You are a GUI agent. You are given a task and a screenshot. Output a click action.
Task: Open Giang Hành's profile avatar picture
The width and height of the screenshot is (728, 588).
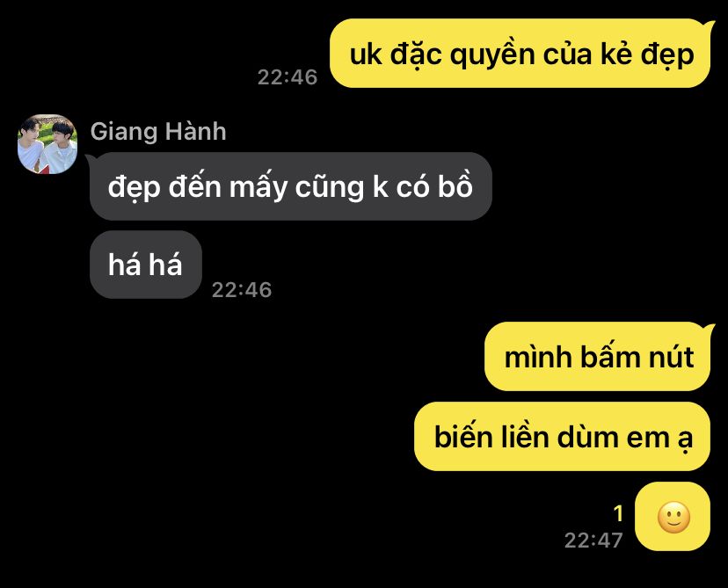coord(47,144)
